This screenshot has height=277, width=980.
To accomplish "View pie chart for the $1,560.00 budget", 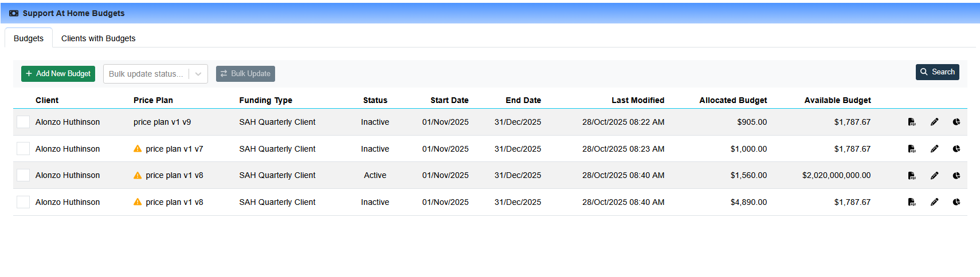I will coord(957,176).
